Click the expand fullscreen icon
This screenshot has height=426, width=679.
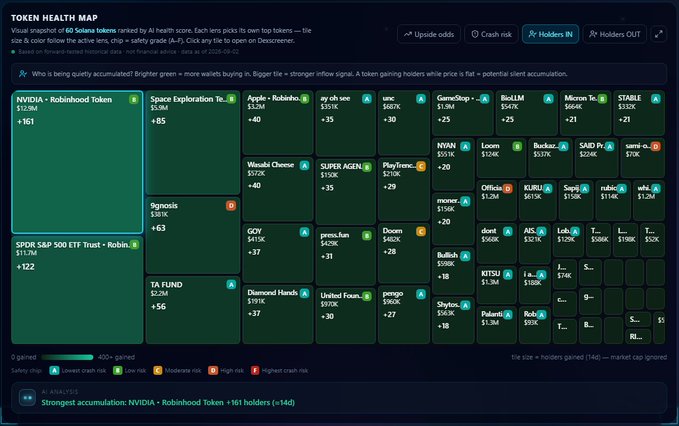click(658, 34)
